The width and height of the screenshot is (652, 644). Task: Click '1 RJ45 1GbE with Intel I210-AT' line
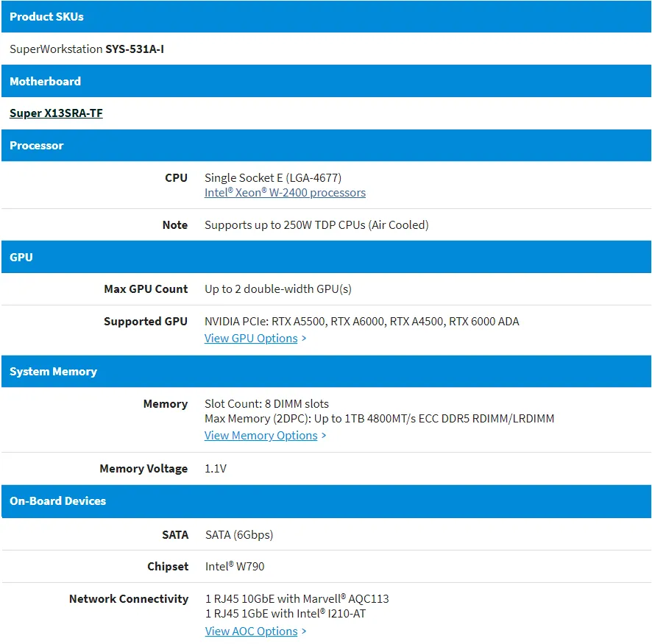point(286,614)
